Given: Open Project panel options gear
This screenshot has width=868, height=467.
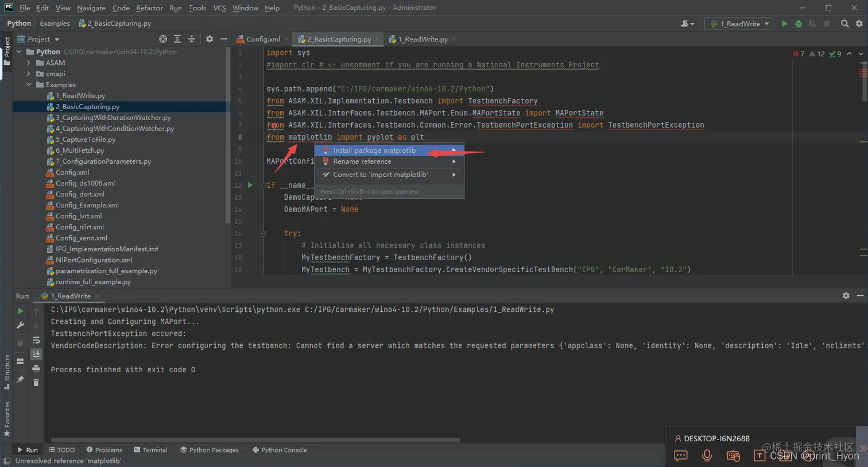Looking at the screenshot, I should 210,39.
